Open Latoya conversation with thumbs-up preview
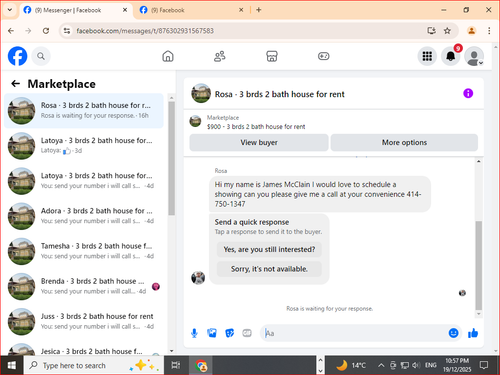 pos(84,146)
